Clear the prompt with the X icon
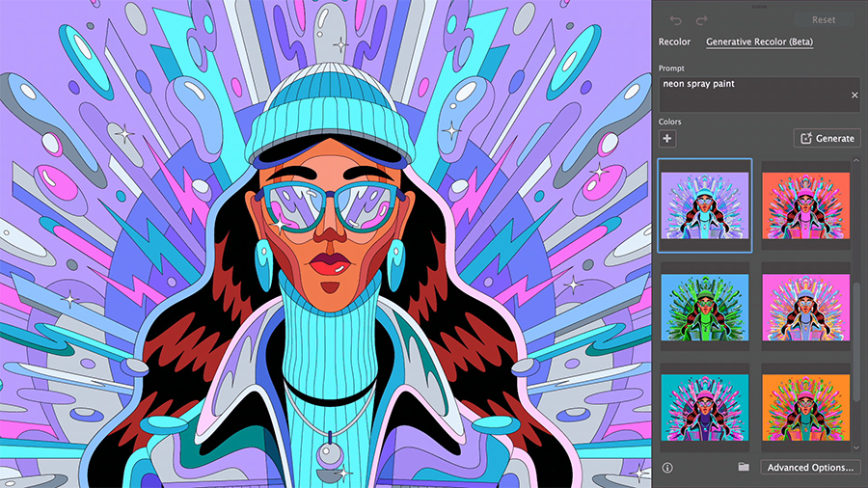This screenshot has height=488, width=868. click(854, 95)
